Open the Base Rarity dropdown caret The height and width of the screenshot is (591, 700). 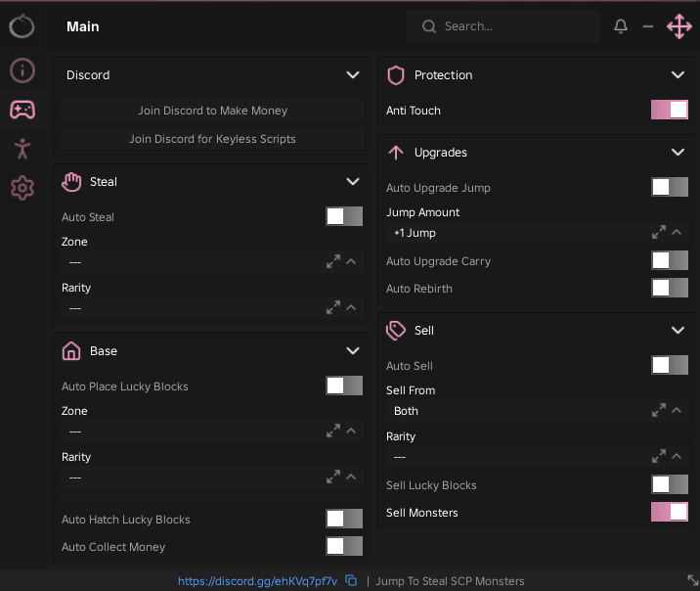click(x=351, y=477)
